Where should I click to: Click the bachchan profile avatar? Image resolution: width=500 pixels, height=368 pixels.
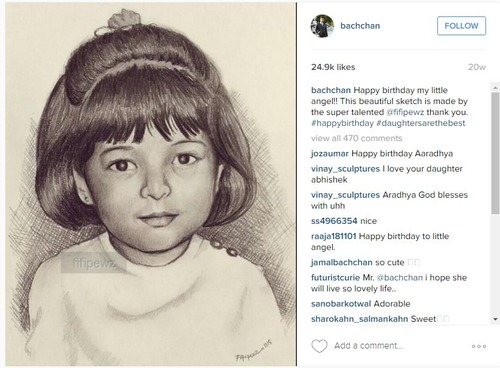(x=322, y=26)
